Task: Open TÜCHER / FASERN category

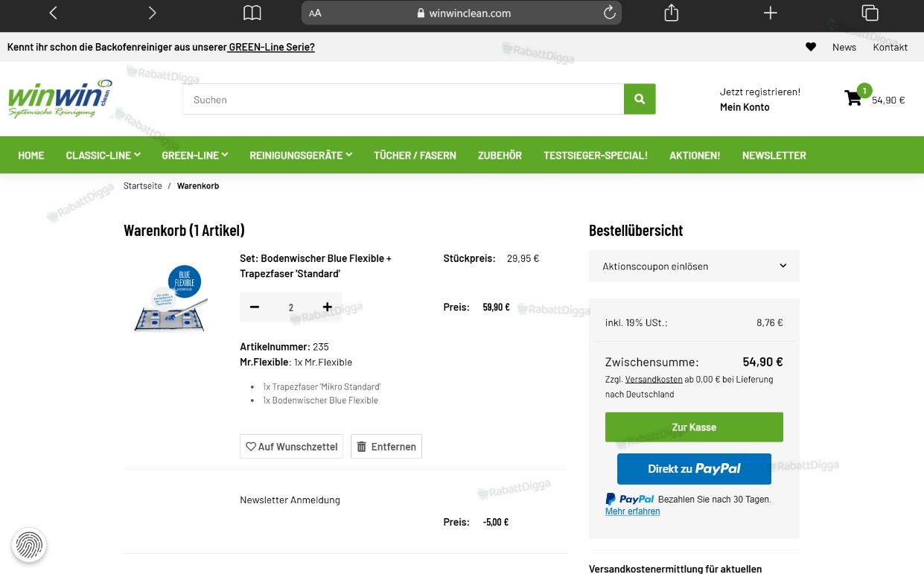Action: click(x=415, y=156)
